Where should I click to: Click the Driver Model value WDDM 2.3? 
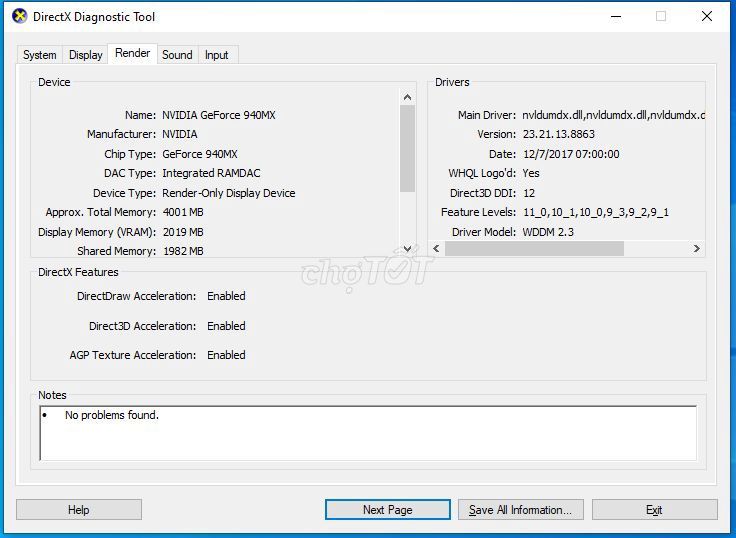click(x=548, y=232)
